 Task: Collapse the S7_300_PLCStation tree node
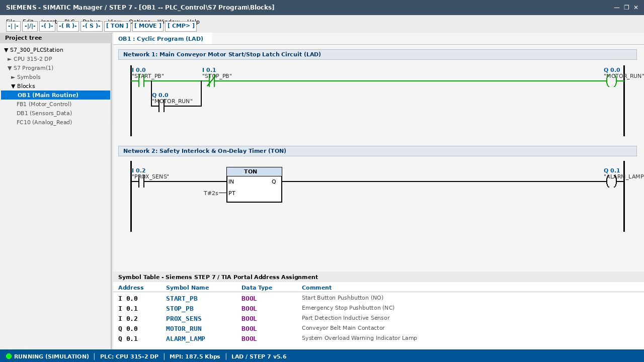[6, 50]
